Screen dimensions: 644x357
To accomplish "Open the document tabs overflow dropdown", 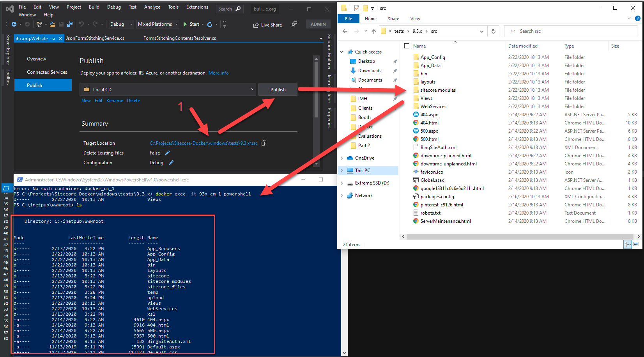I will pyautogui.click(x=321, y=39).
